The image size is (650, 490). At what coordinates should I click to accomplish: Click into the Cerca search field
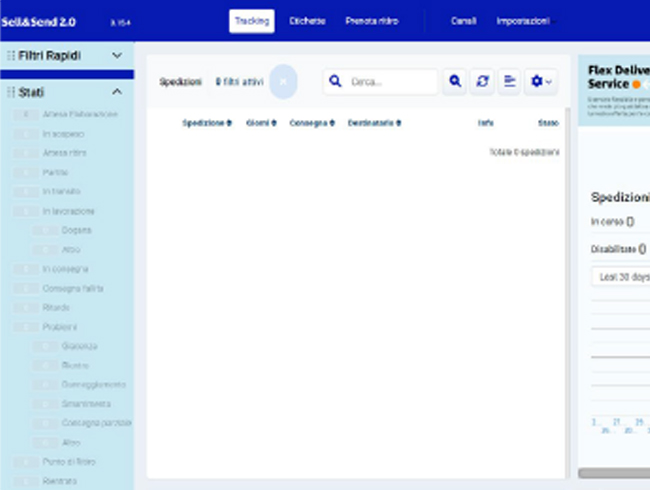click(390, 82)
